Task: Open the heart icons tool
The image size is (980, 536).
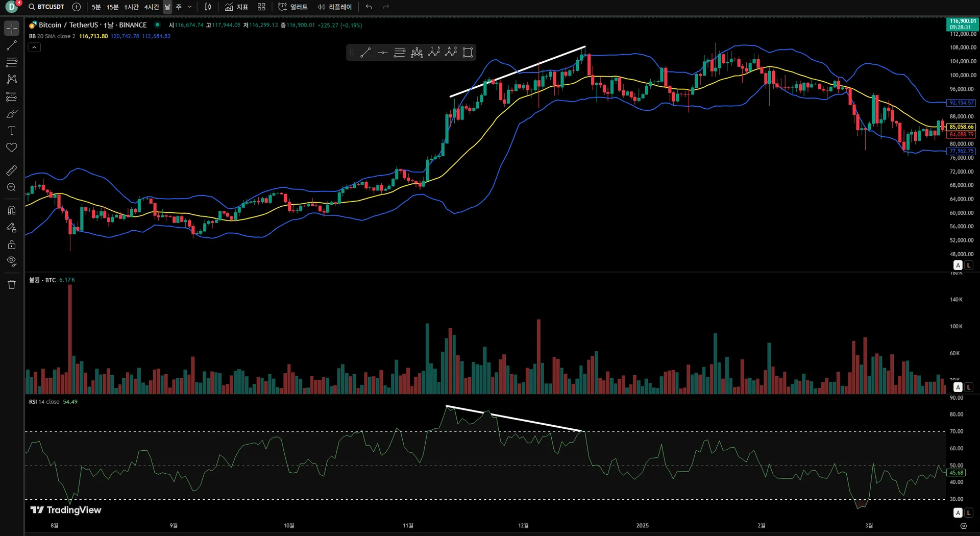Action: pos(12,148)
